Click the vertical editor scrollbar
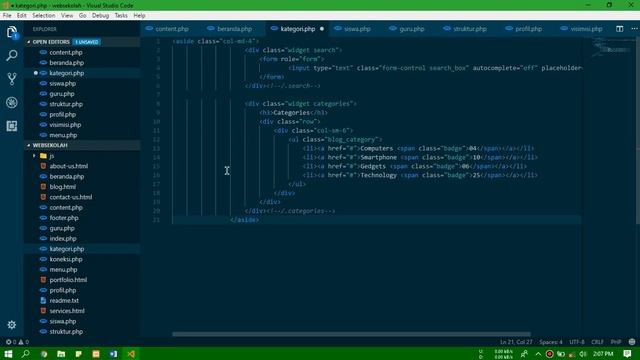 tap(638, 131)
